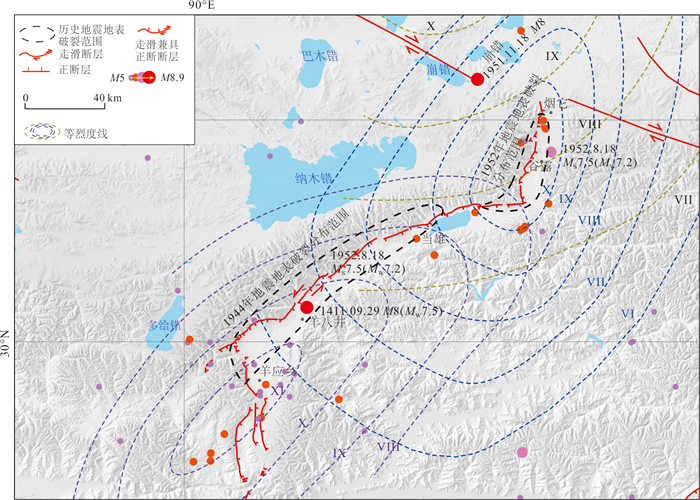Click the 等烈度线 concentric ellipse legend symbol
Viewport: 700px width, 500px height.
point(41,132)
